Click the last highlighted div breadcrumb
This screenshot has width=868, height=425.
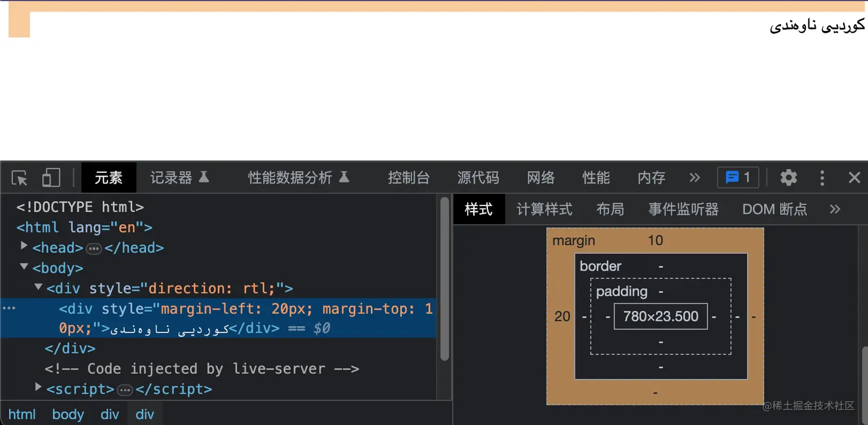(145, 414)
